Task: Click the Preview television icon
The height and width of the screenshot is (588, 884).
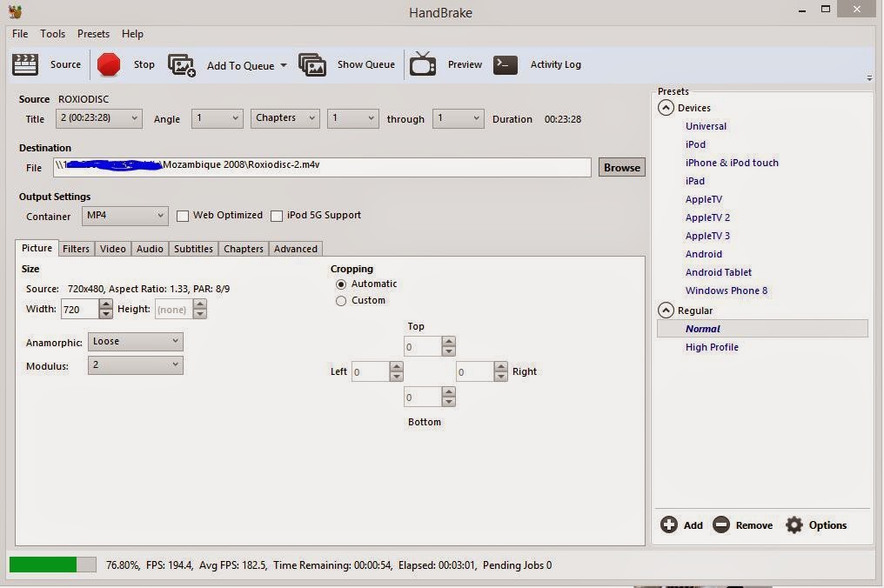Action: pyautogui.click(x=423, y=63)
